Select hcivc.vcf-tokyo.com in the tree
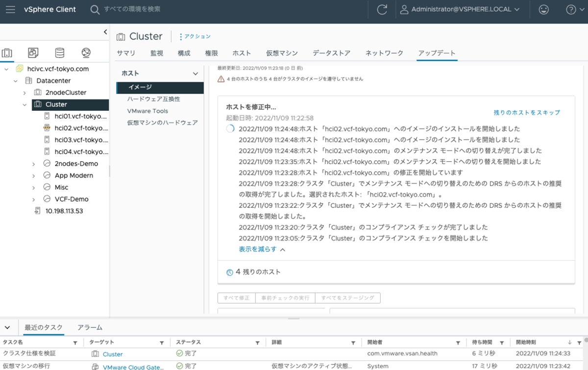 pos(58,69)
